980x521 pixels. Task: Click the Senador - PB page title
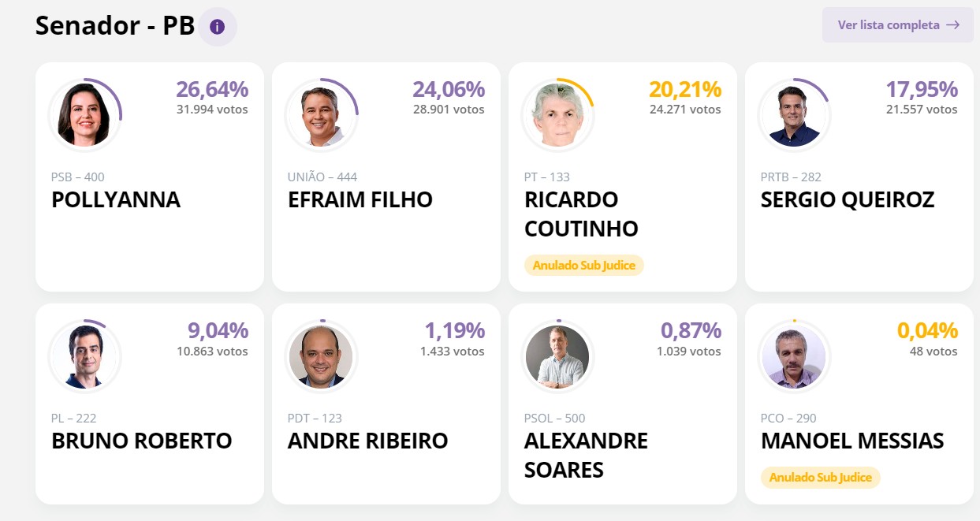click(x=115, y=26)
